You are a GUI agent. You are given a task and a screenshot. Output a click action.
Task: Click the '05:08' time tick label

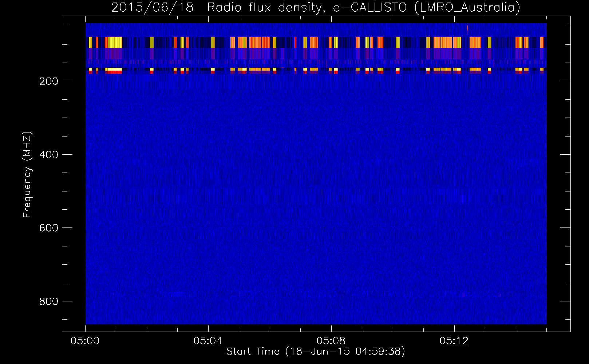click(331, 341)
